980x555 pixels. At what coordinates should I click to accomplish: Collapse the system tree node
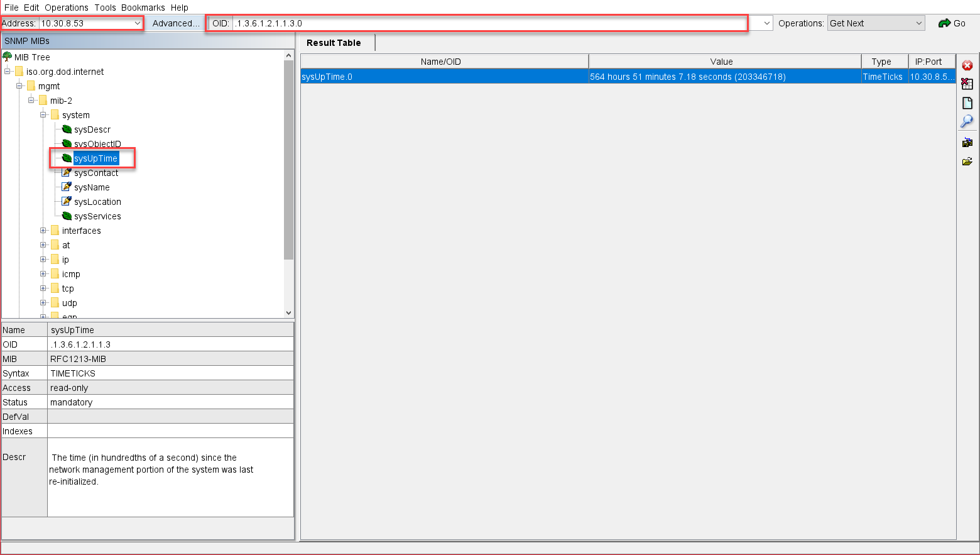[x=43, y=115]
